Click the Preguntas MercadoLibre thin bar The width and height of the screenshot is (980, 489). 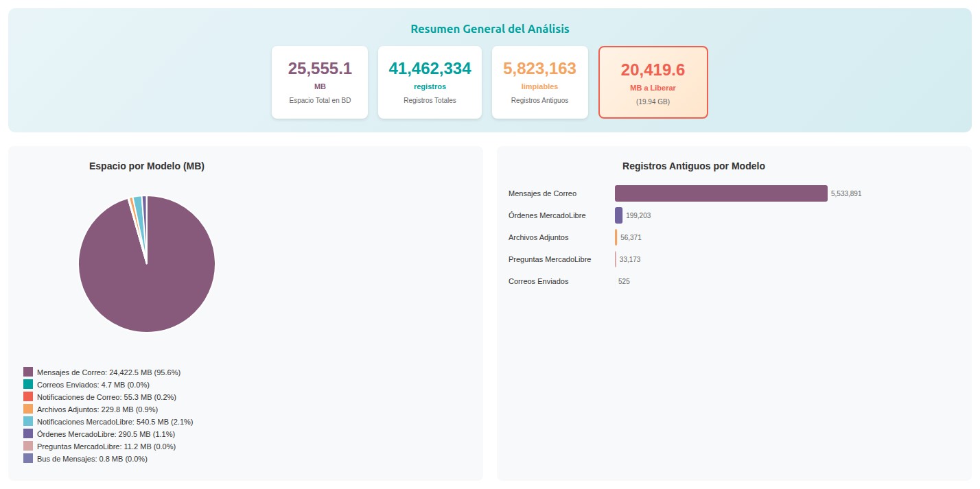pos(616,259)
